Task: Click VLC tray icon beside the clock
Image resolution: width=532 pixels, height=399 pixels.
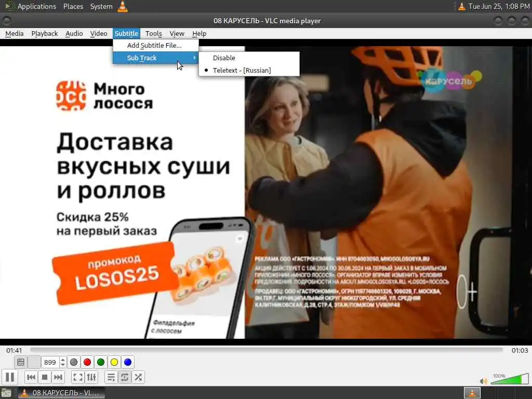Action: pos(461,6)
